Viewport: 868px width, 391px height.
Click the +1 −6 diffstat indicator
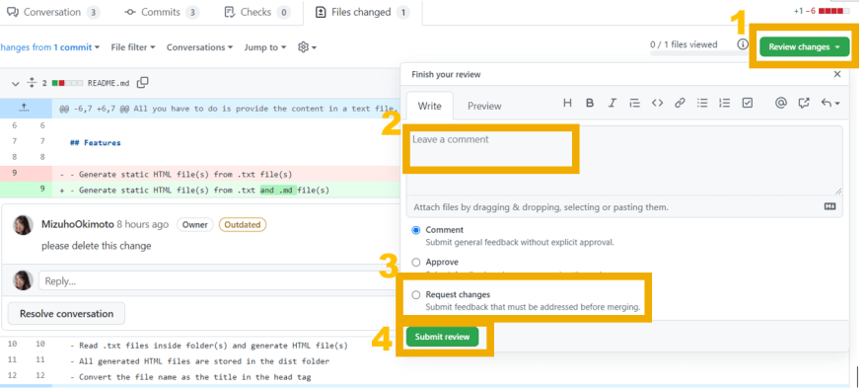click(x=821, y=11)
